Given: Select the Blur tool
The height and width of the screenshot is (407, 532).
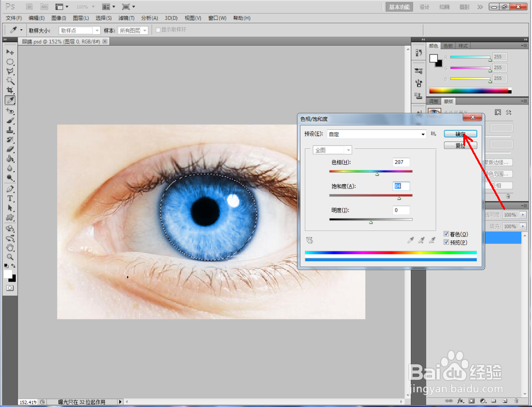Looking at the screenshot, I should [x=10, y=168].
